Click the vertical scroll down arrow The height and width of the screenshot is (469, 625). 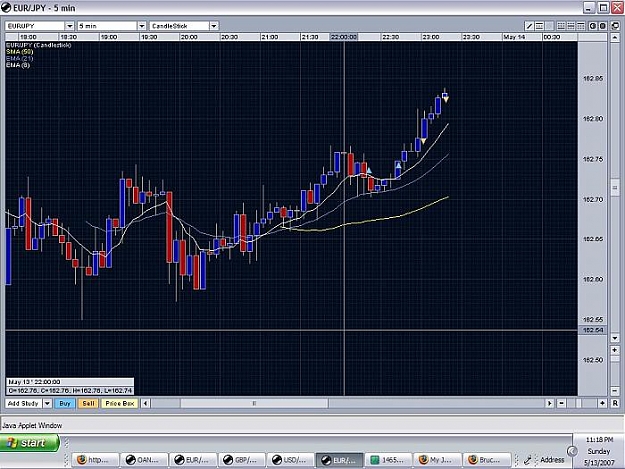click(x=615, y=338)
